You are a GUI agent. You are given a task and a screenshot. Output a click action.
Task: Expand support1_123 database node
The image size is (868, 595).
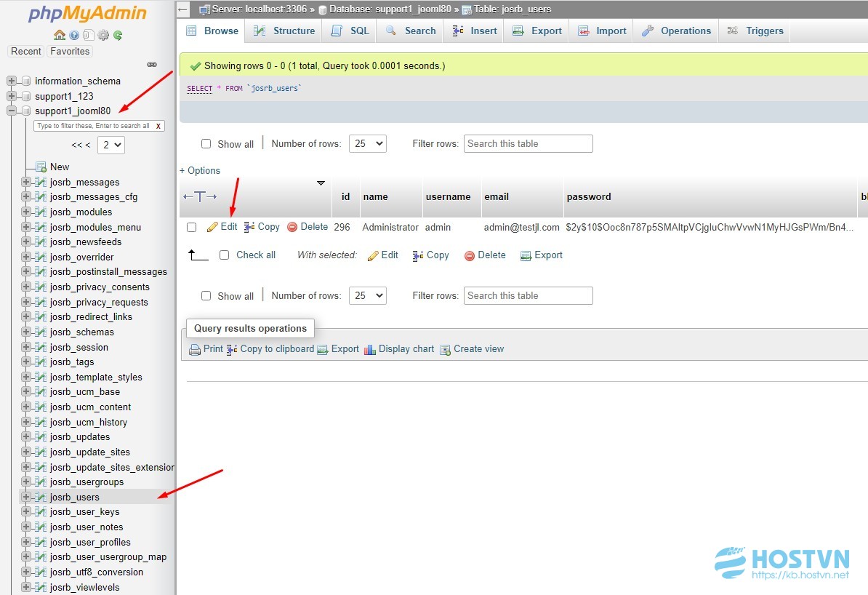(x=11, y=96)
